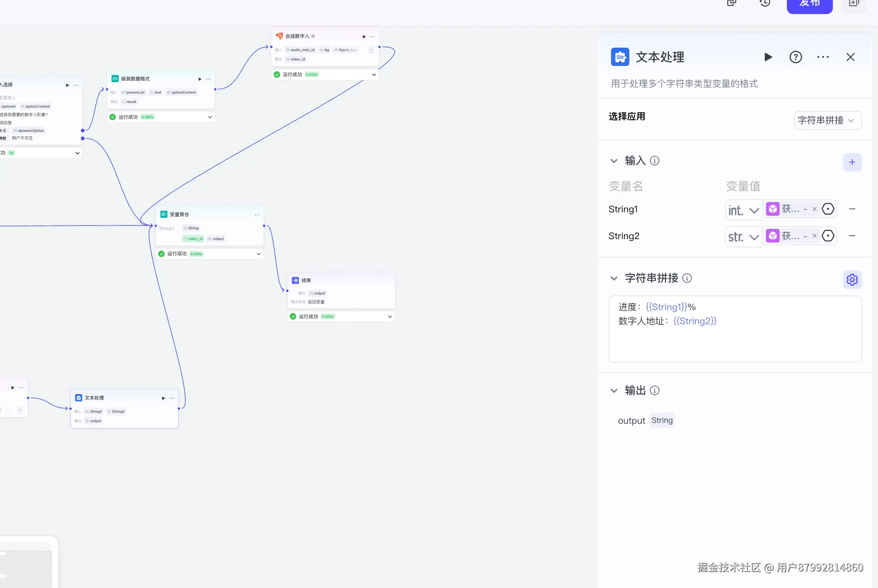Viewport: 878px width, 588px height.
Task: Remove the String2 input row
Action: point(852,236)
